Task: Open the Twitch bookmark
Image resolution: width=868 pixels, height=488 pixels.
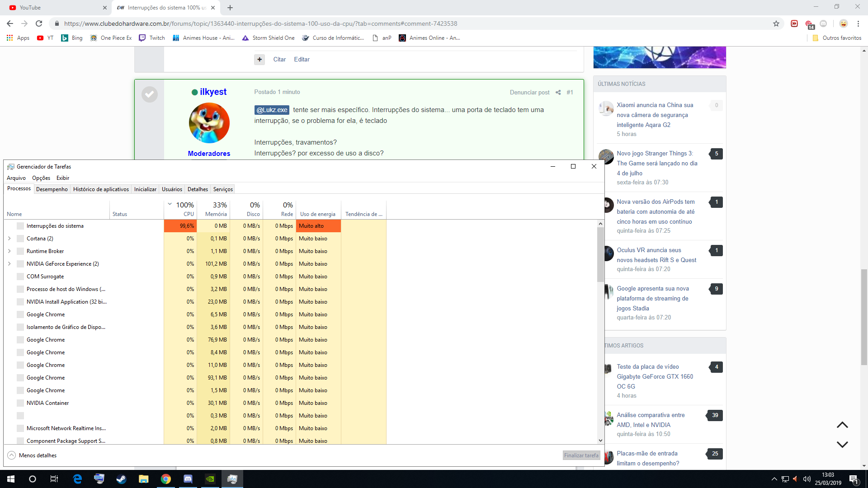Action: click(x=152, y=38)
